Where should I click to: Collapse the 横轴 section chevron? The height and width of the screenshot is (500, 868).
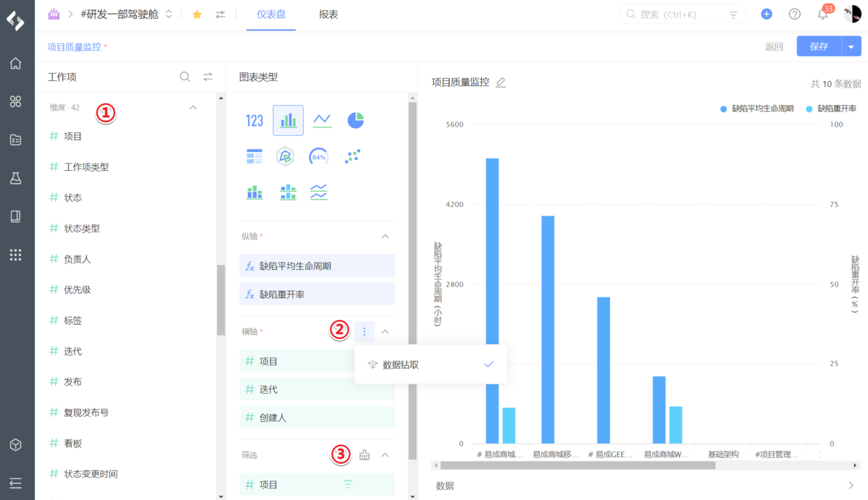click(x=386, y=332)
